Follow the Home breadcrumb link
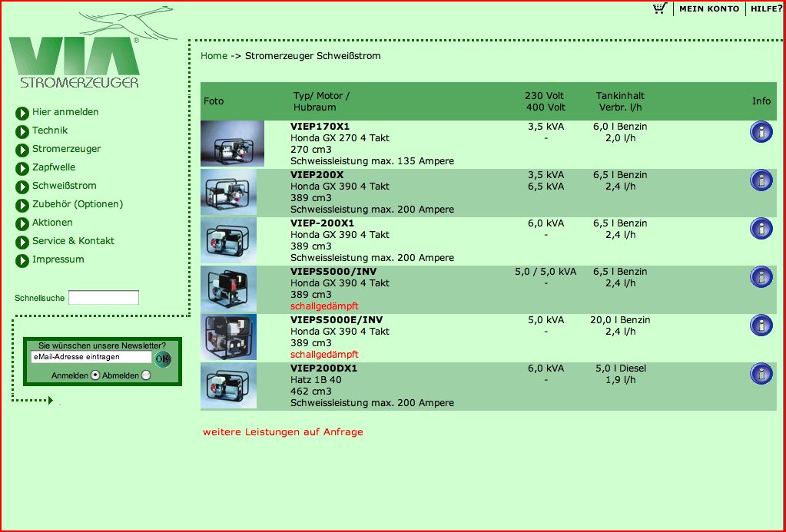786x532 pixels. tap(214, 56)
